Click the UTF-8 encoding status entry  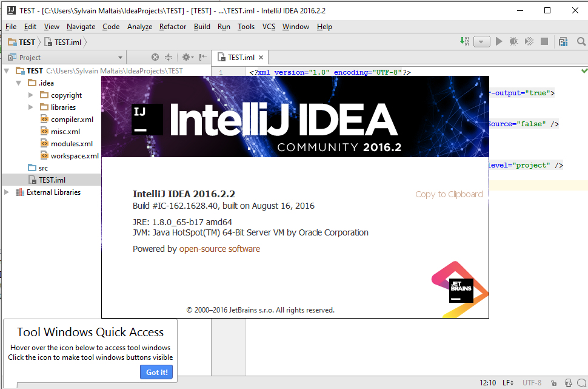[x=532, y=382]
